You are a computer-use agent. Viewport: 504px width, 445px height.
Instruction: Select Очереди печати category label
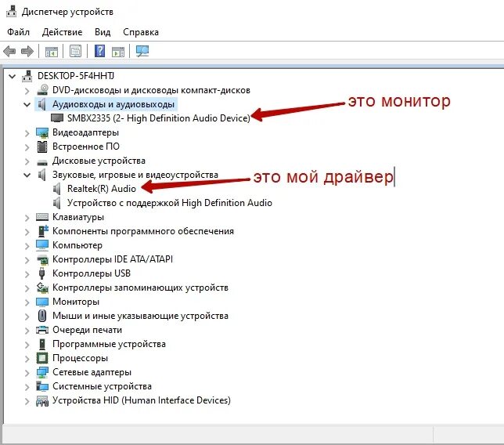pos(87,330)
